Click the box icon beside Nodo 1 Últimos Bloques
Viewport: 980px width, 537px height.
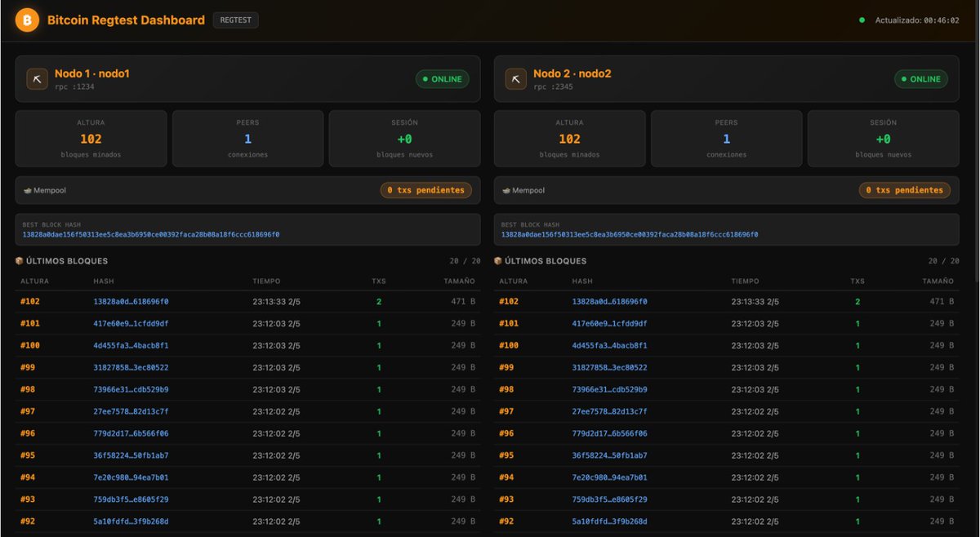(20, 261)
